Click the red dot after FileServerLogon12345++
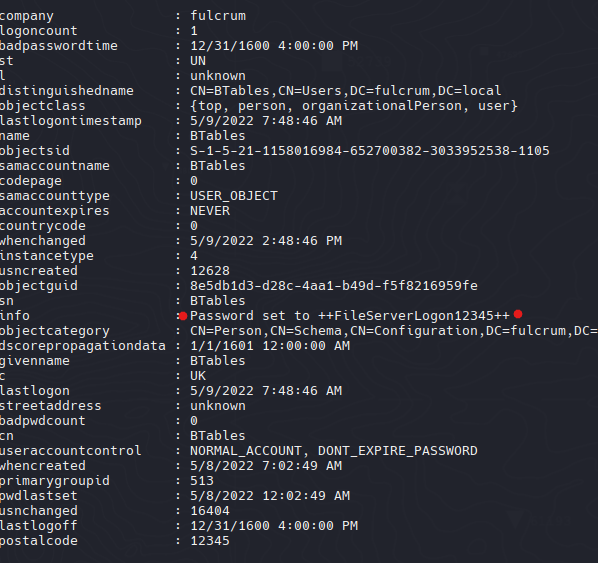The width and height of the screenshot is (598, 563). (518, 314)
